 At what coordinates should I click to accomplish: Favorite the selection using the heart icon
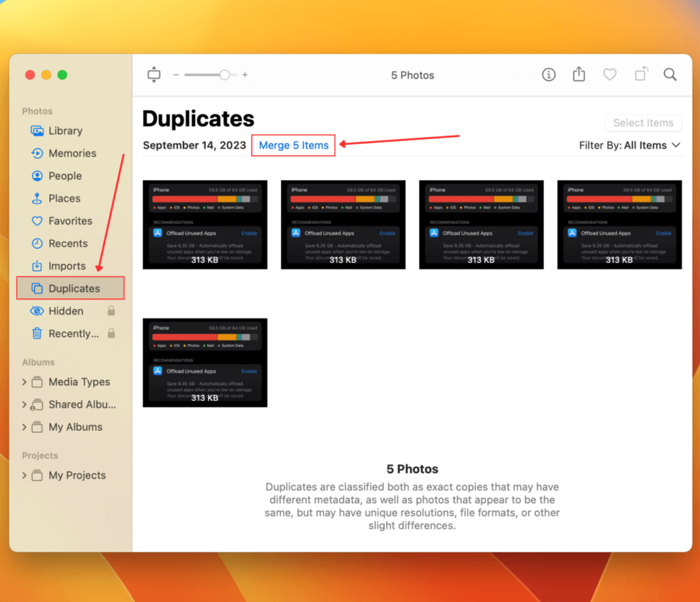(610, 75)
